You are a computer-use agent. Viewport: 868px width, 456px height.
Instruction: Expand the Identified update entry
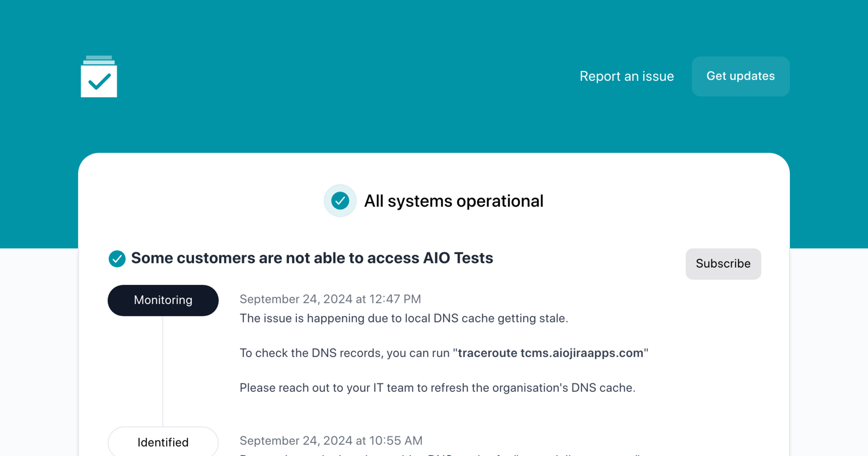click(163, 442)
